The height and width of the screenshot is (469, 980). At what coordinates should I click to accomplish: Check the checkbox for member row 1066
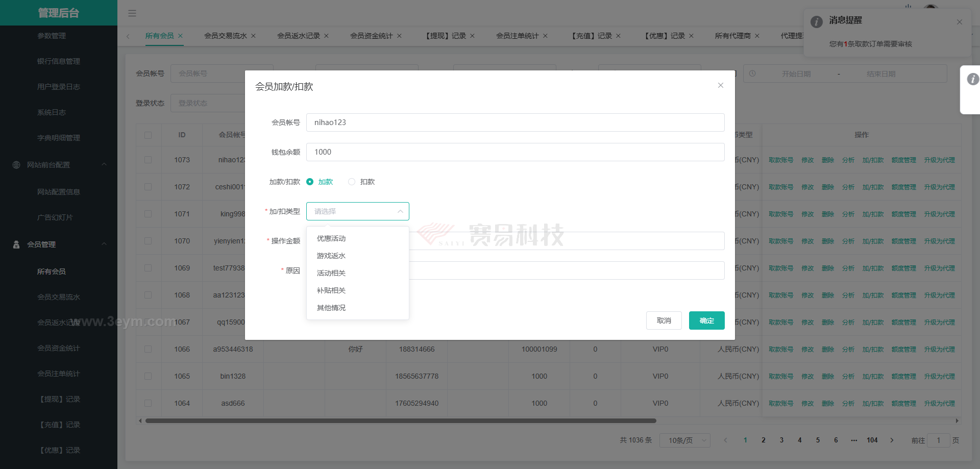point(148,349)
